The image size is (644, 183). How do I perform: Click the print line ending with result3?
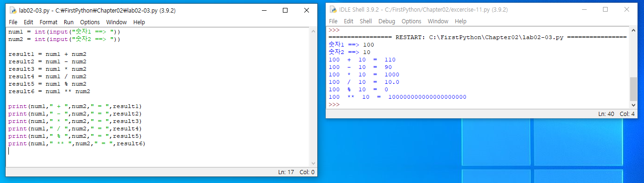click(x=75, y=121)
